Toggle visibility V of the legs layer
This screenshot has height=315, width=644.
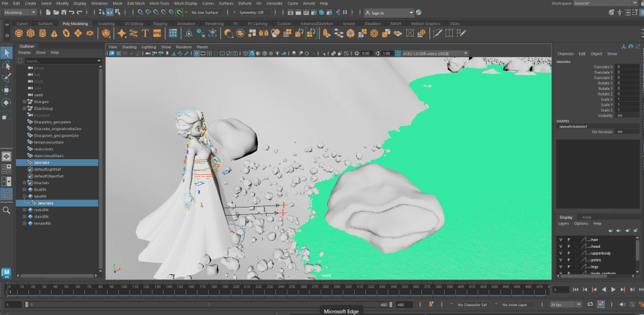coord(560,267)
